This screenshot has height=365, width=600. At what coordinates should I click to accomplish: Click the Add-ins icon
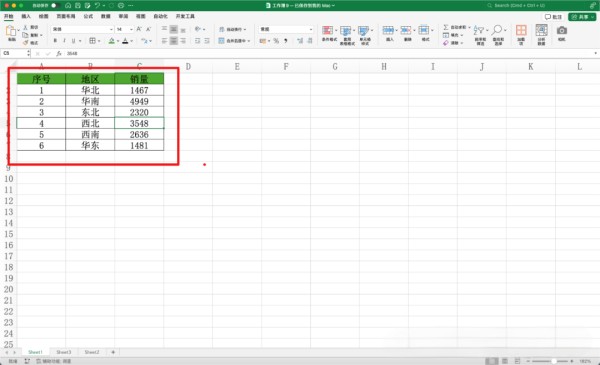click(521, 30)
